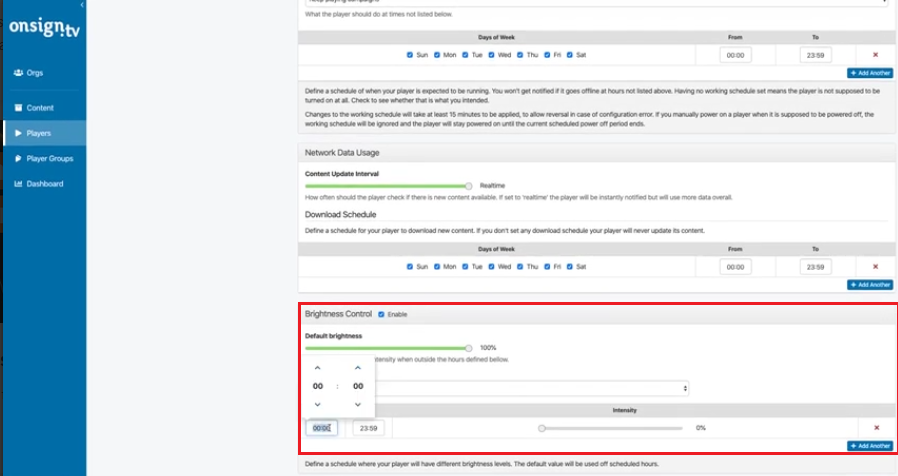Click the minutes value 00 in time picker

[358, 386]
